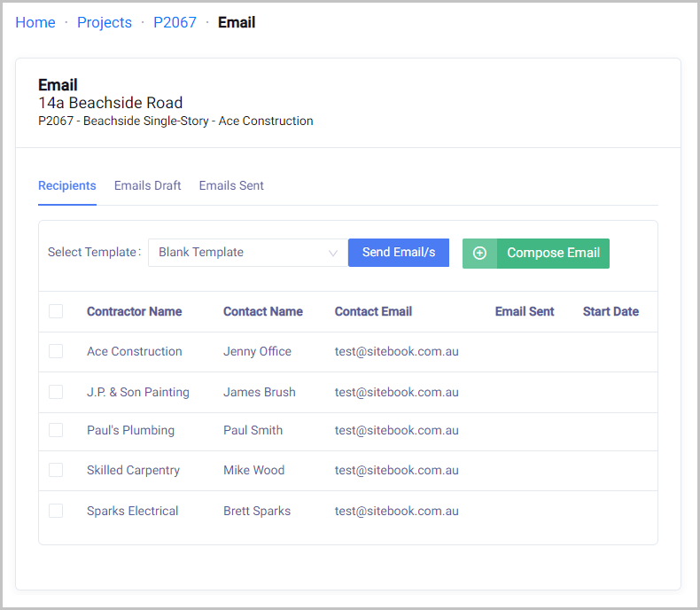Viewport: 700px width, 610px height.
Task: Go to Home breadcrumb link
Action: [35, 22]
